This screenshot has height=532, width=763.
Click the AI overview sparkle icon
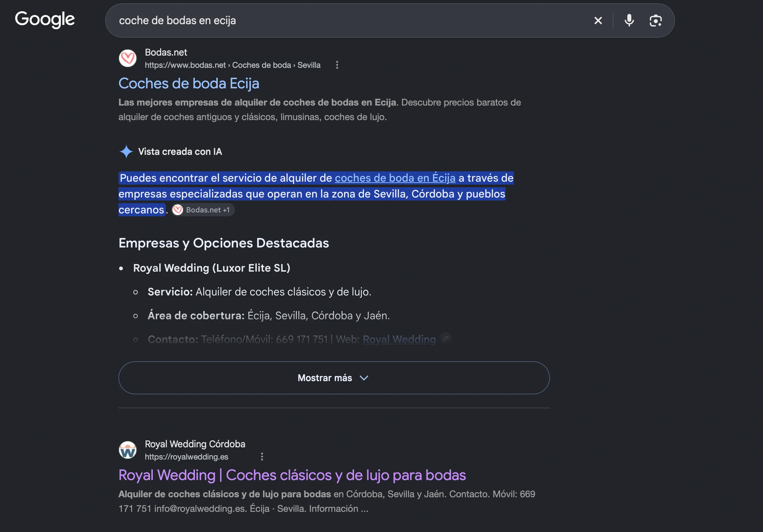(126, 152)
